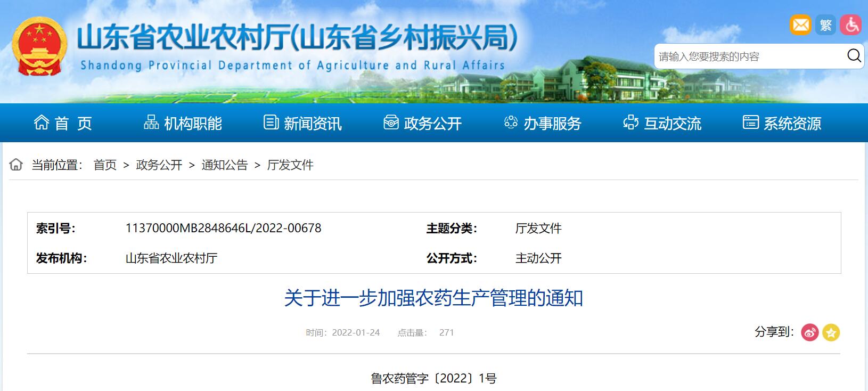Click the 主动公开 disclosure value
Image resolution: width=868 pixels, height=391 pixels.
coord(538,258)
